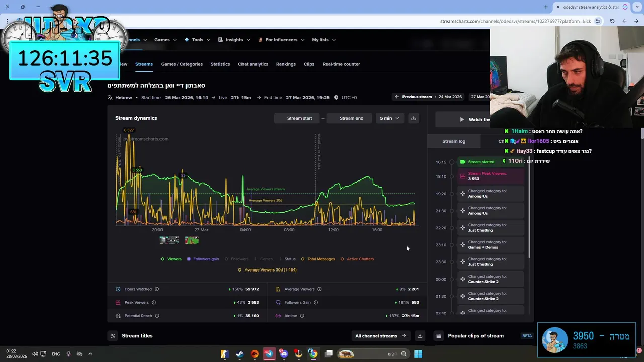Click the taskbar volume icon
Screen dimensions: 644x362
pyautogui.click(x=35, y=354)
